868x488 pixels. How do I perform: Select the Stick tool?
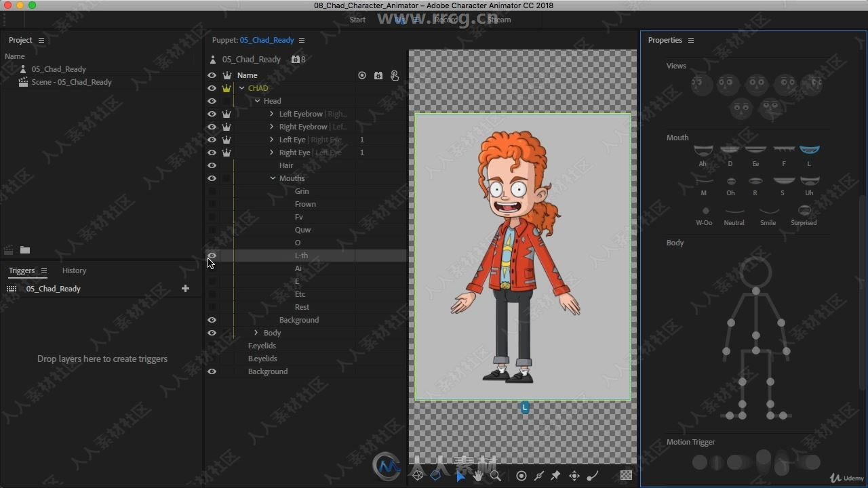pos(539,476)
